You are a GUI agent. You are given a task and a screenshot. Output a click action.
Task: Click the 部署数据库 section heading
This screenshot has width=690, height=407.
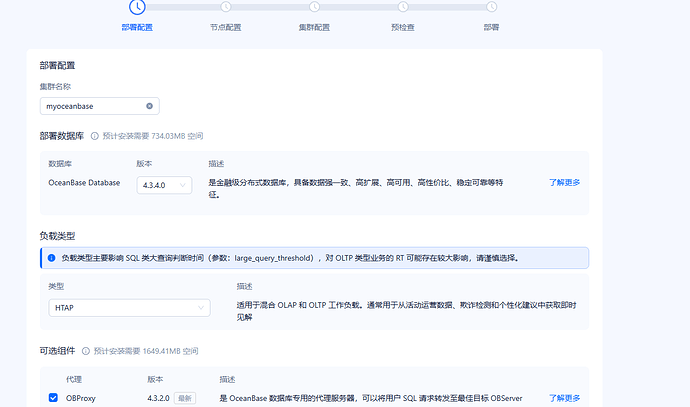[62, 136]
